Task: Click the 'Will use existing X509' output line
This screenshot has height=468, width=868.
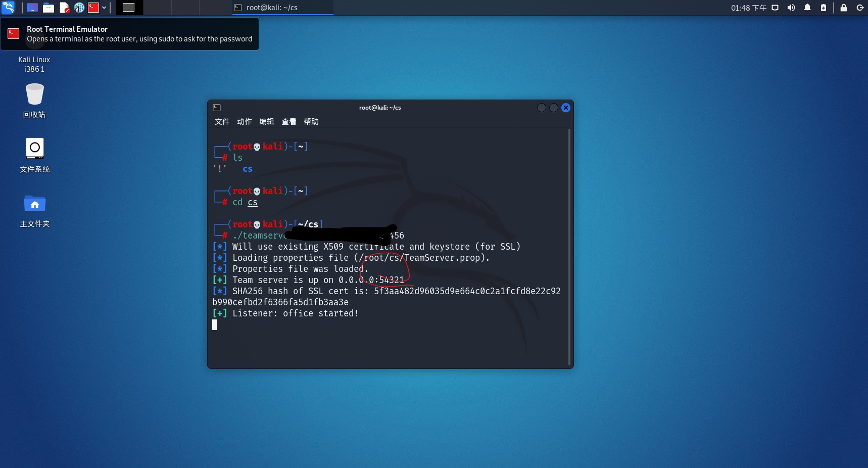Action: pos(366,247)
